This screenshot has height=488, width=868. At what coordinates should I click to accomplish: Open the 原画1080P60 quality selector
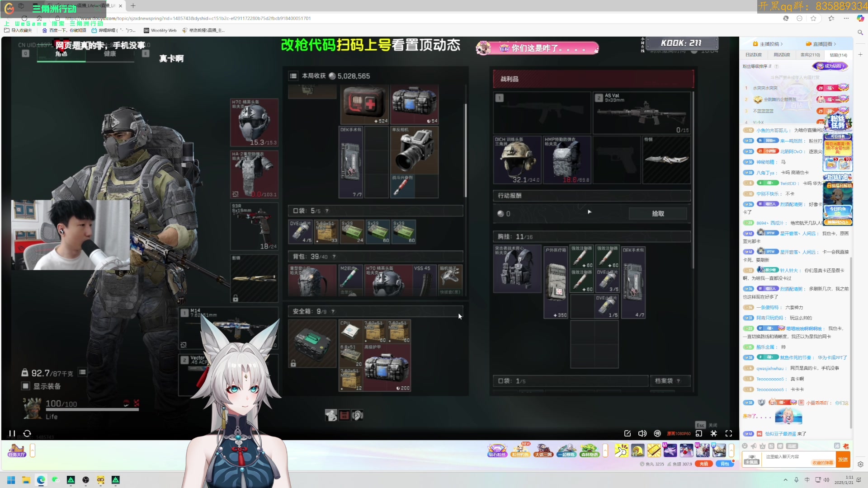679,433
